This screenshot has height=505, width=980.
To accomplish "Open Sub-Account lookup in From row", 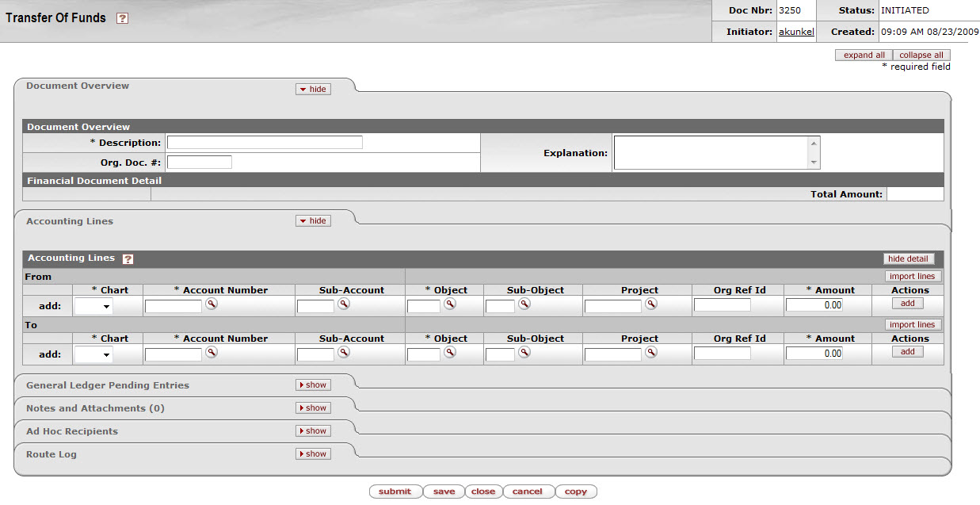I will click(x=344, y=304).
